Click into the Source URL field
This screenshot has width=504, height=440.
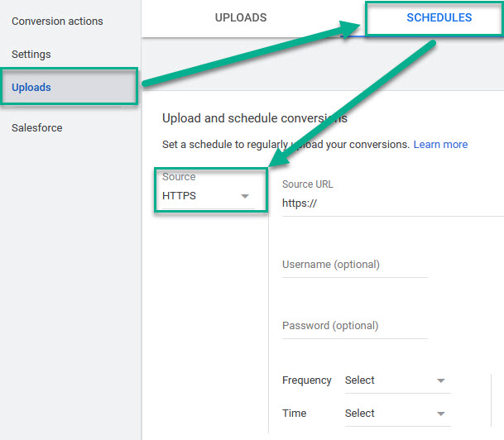pos(389,203)
